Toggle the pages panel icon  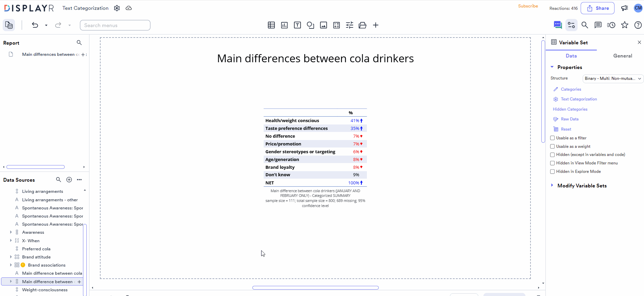tap(9, 25)
